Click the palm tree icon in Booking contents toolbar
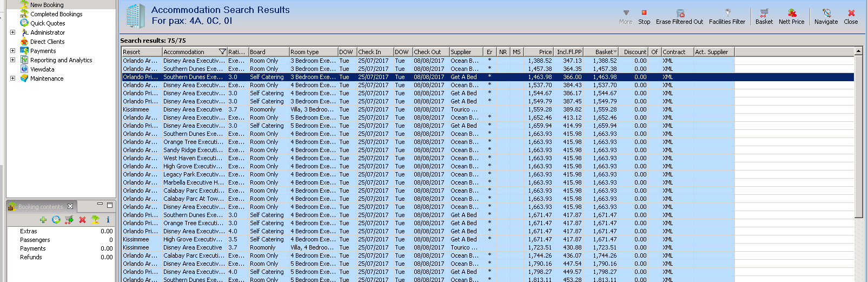This screenshot has height=282, width=868. (95, 220)
